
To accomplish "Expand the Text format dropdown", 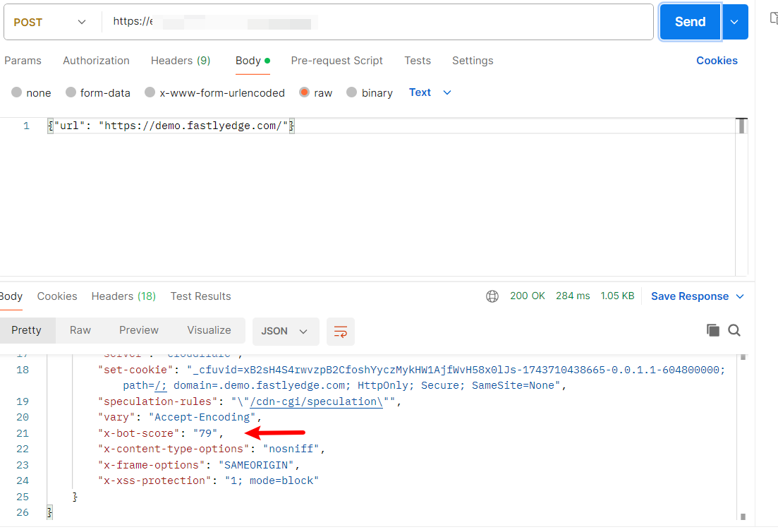I will tap(430, 92).
